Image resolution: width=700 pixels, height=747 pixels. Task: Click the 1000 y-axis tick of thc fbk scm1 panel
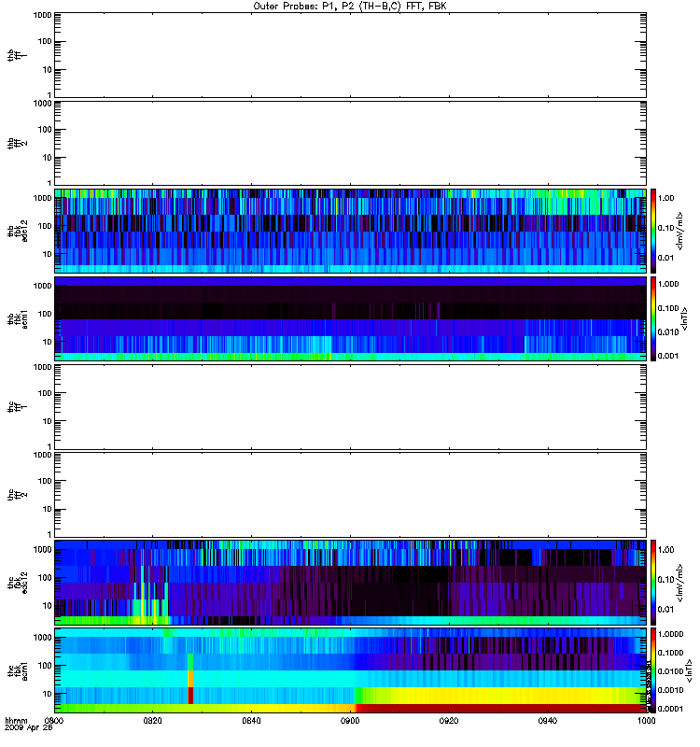pyautogui.click(x=42, y=638)
